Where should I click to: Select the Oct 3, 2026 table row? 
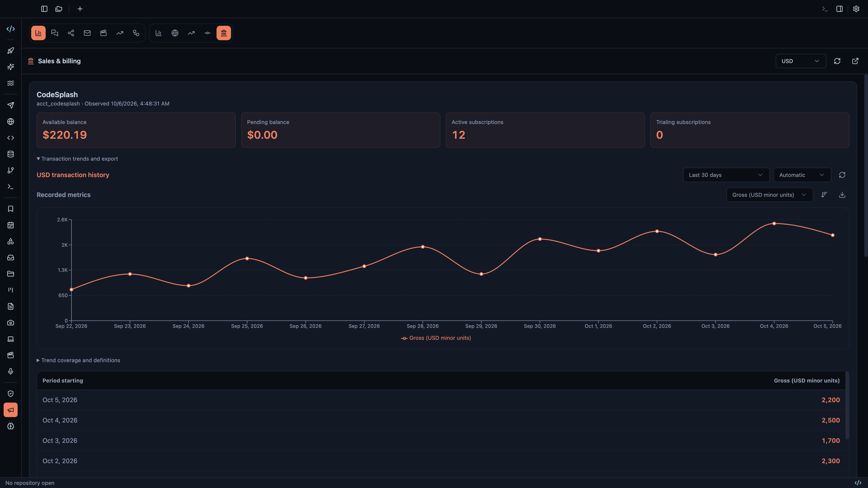pos(441,441)
